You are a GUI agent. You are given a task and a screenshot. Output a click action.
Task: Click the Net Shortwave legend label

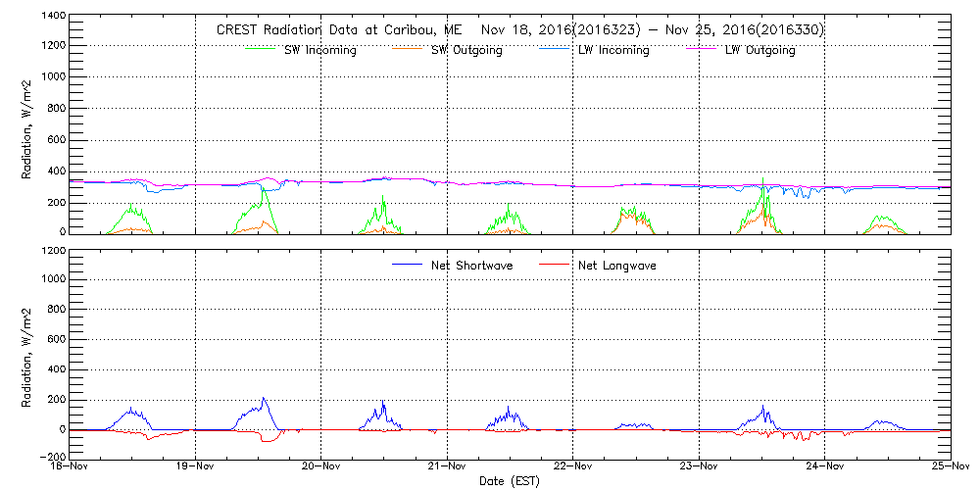[x=472, y=266]
